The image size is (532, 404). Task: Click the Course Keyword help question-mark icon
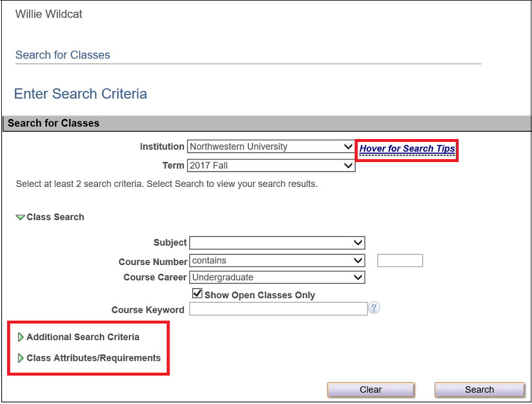(374, 308)
